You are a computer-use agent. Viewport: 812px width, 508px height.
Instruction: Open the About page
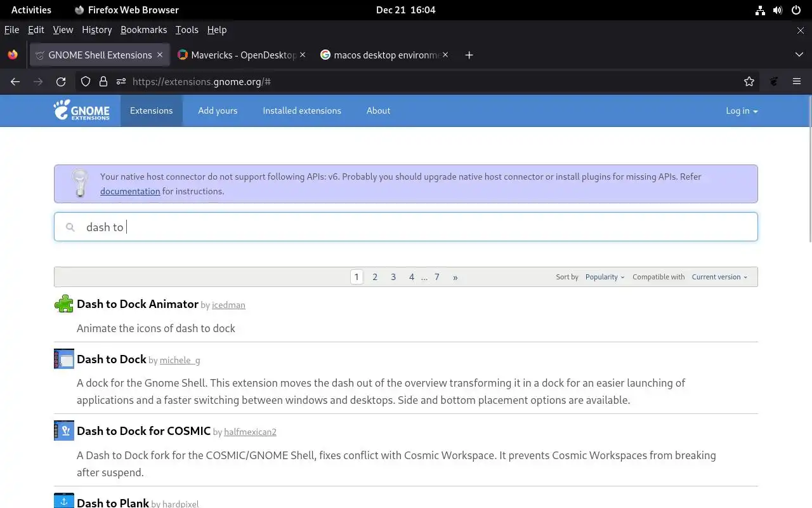pyautogui.click(x=378, y=110)
